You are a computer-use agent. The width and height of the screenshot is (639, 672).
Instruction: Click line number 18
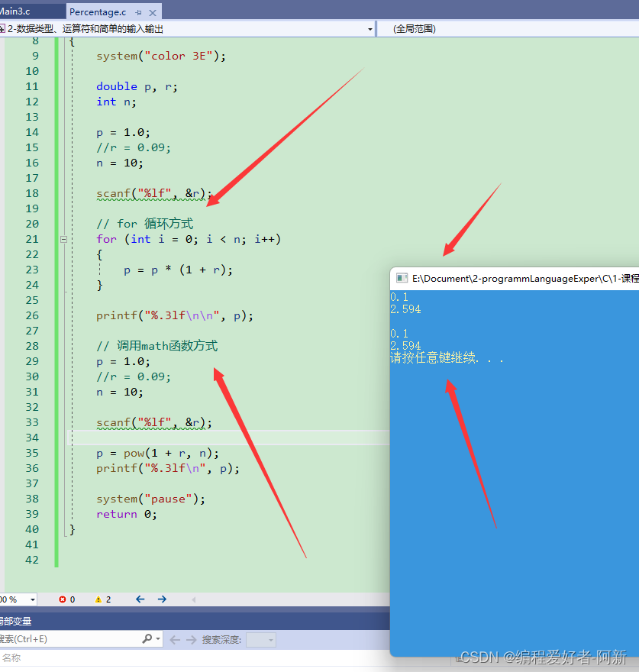click(32, 193)
